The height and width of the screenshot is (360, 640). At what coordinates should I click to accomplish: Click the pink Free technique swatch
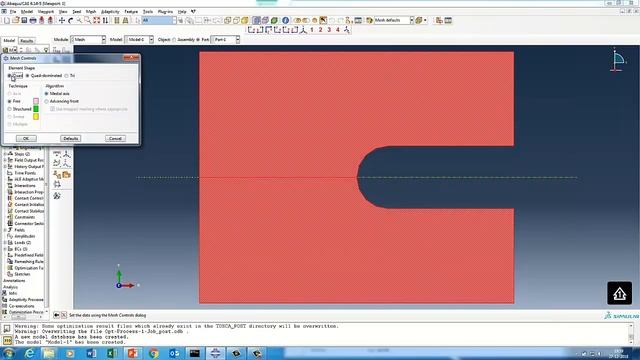(x=36, y=101)
